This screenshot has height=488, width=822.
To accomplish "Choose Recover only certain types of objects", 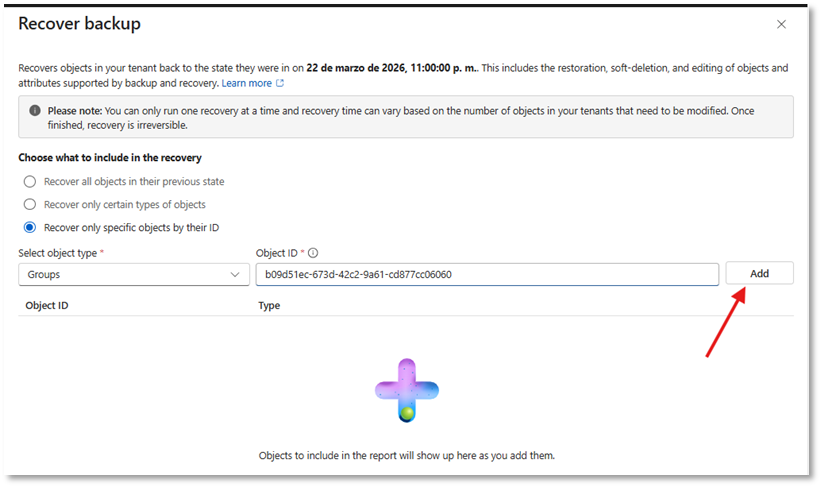I will pos(30,205).
